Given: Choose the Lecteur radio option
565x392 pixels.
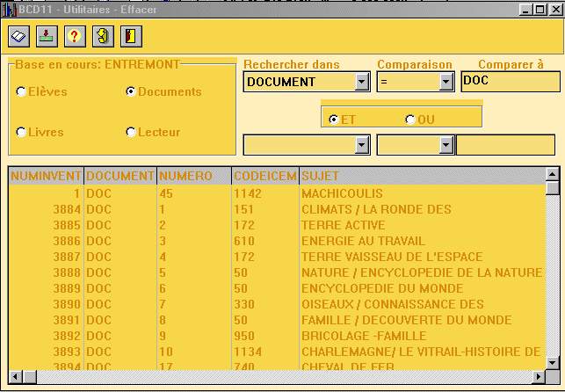Looking at the screenshot, I should [x=131, y=132].
